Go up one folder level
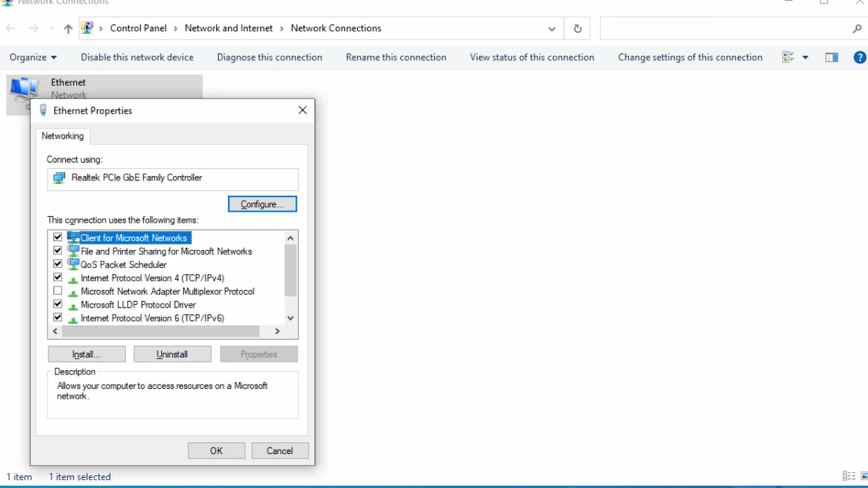Viewport: 868px width, 488px height. [68, 29]
